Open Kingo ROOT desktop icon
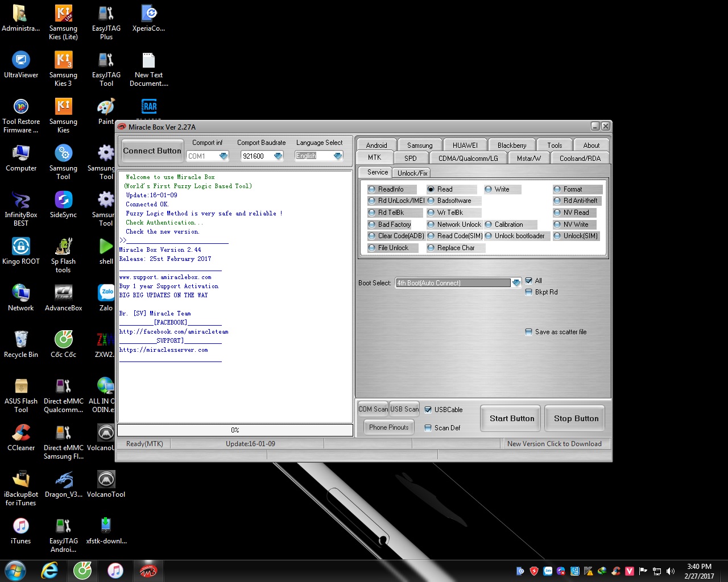 pos(21,251)
